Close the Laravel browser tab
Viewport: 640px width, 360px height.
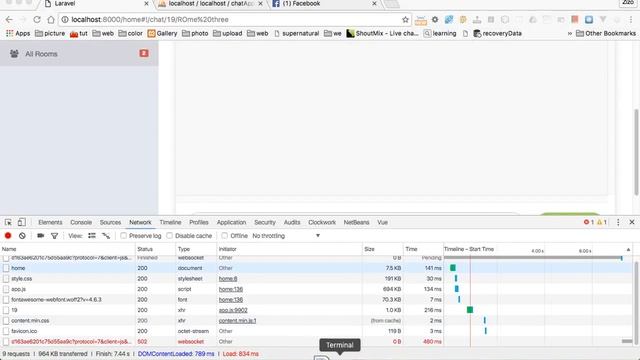147,4
